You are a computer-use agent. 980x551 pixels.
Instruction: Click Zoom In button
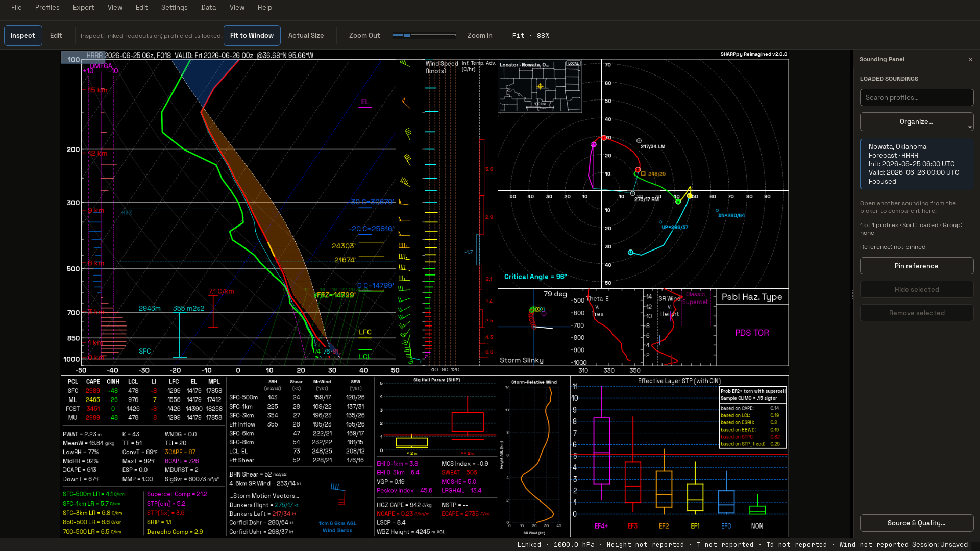tap(480, 35)
